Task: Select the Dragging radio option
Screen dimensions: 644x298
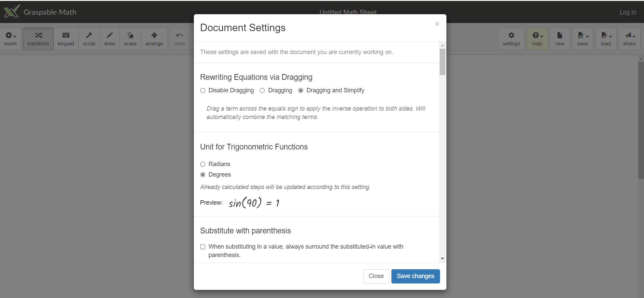Action: 262,91
